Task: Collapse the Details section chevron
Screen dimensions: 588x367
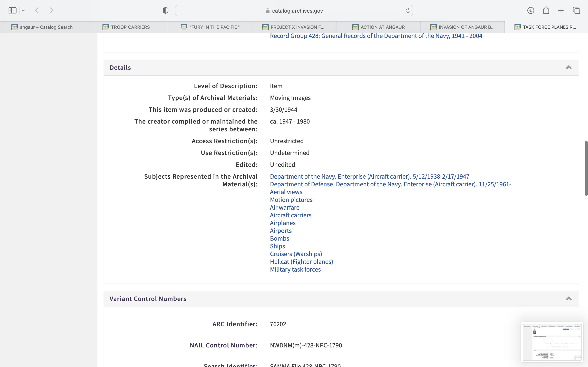Action: pyautogui.click(x=569, y=67)
